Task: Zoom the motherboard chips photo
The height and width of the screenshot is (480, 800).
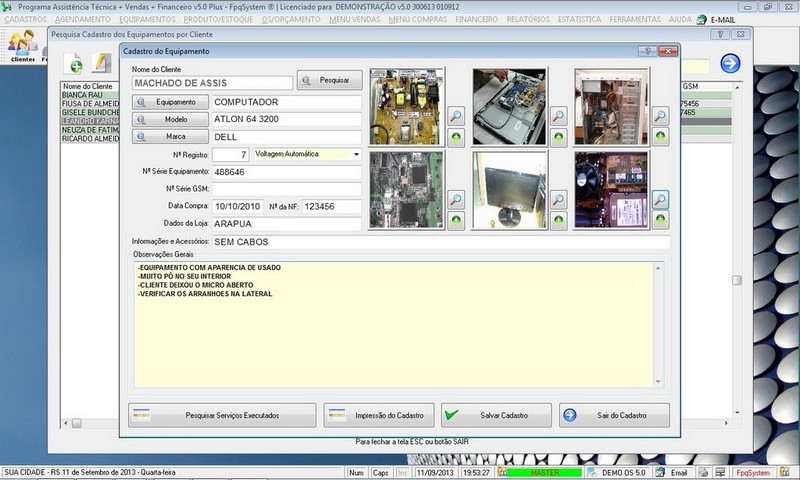Action: click(456, 199)
